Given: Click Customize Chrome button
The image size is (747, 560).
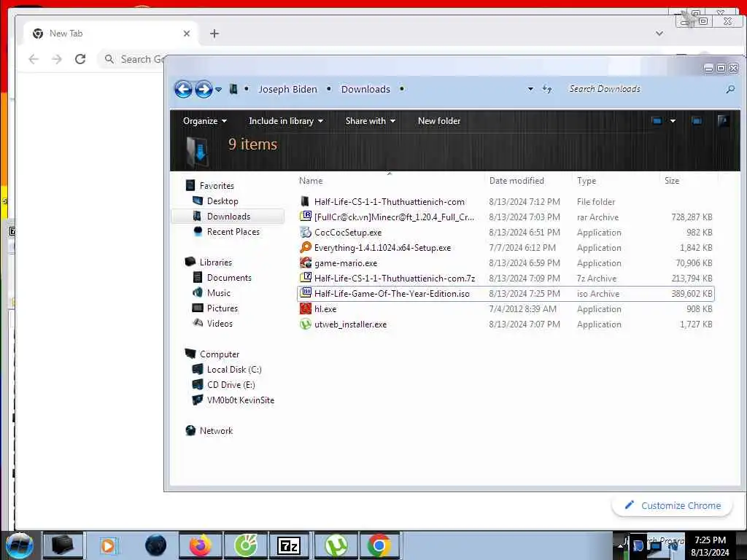Looking at the screenshot, I should coord(672,506).
